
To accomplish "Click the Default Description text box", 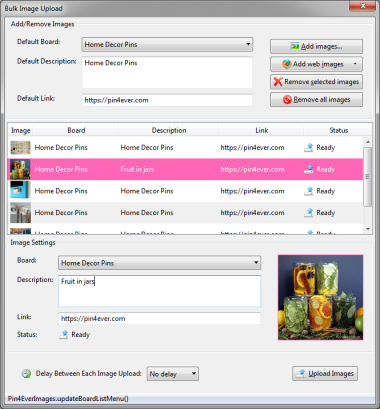I will coord(167,72).
